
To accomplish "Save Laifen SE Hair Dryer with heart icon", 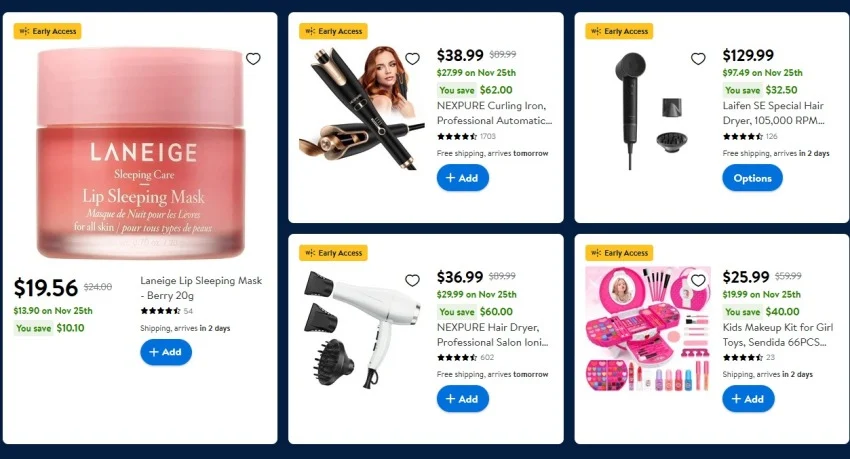I will [x=698, y=59].
